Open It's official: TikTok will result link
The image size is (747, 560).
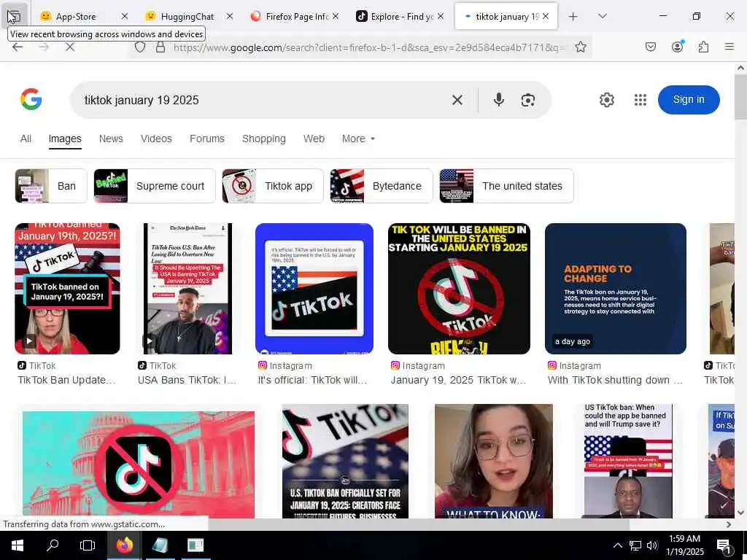tap(312, 380)
